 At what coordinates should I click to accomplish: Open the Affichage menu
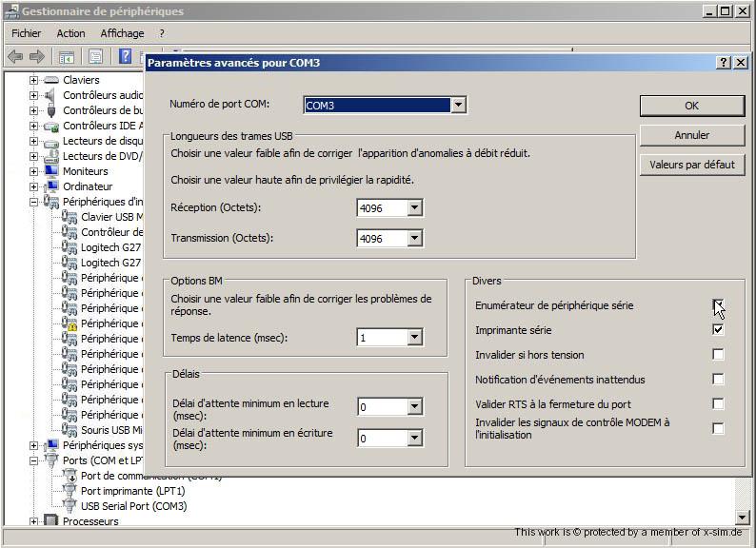[121, 33]
